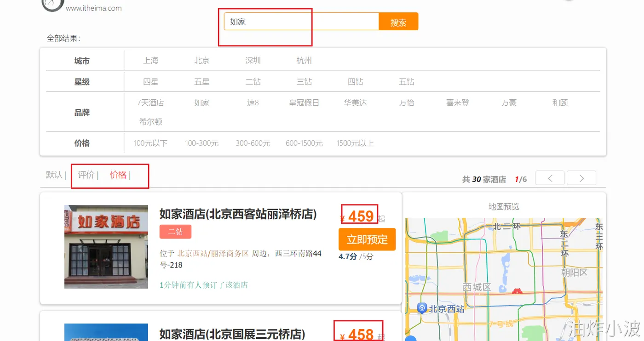The width and height of the screenshot is (644, 341).
Task: Choose brand 速8
Action: (x=253, y=103)
